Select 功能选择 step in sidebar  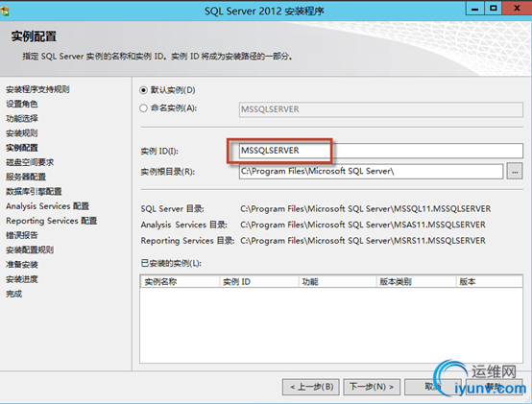[x=22, y=119]
